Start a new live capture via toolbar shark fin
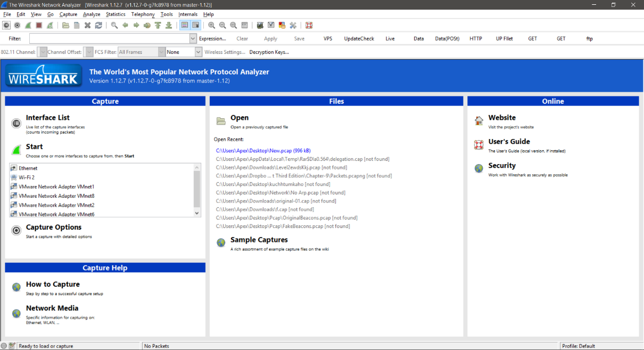This screenshot has width=644, height=350. click(x=28, y=25)
